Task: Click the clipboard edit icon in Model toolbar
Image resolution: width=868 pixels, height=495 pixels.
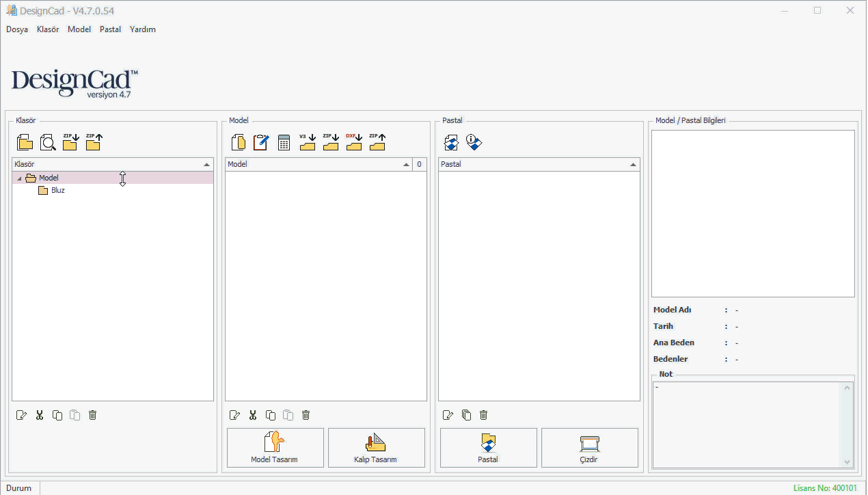Action: pyautogui.click(x=260, y=142)
